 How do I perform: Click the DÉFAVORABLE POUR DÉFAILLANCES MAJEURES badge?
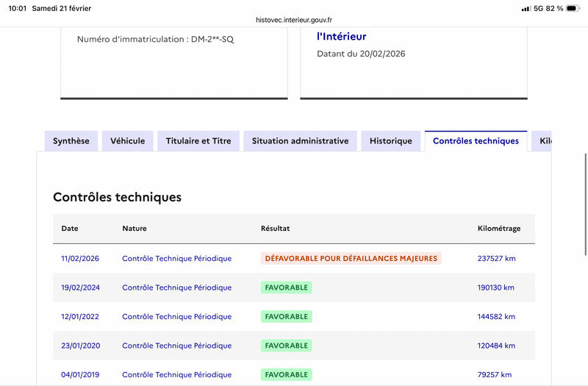tap(351, 259)
